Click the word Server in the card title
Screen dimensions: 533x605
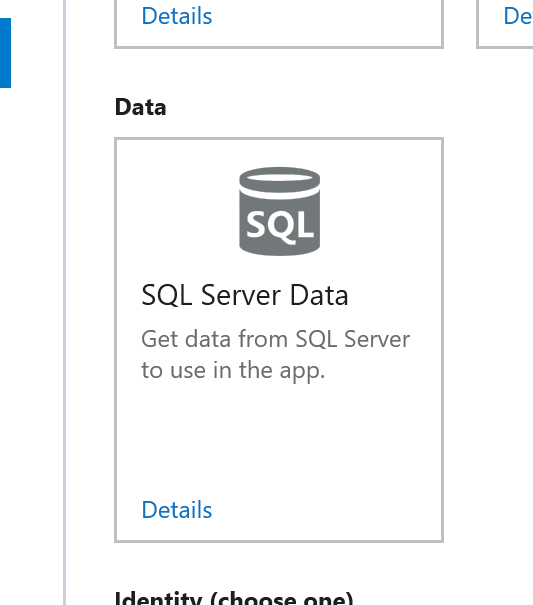(x=240, y=295)
